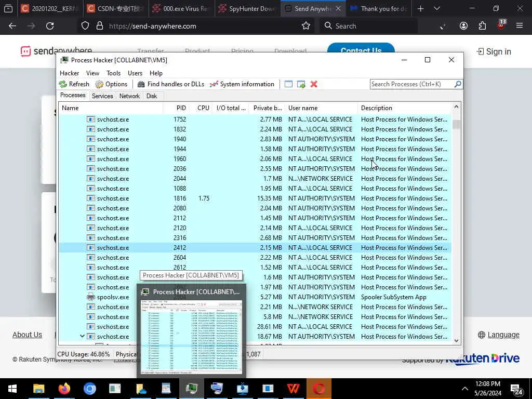Click the process list scrollbar down arrow

point(456,341)
